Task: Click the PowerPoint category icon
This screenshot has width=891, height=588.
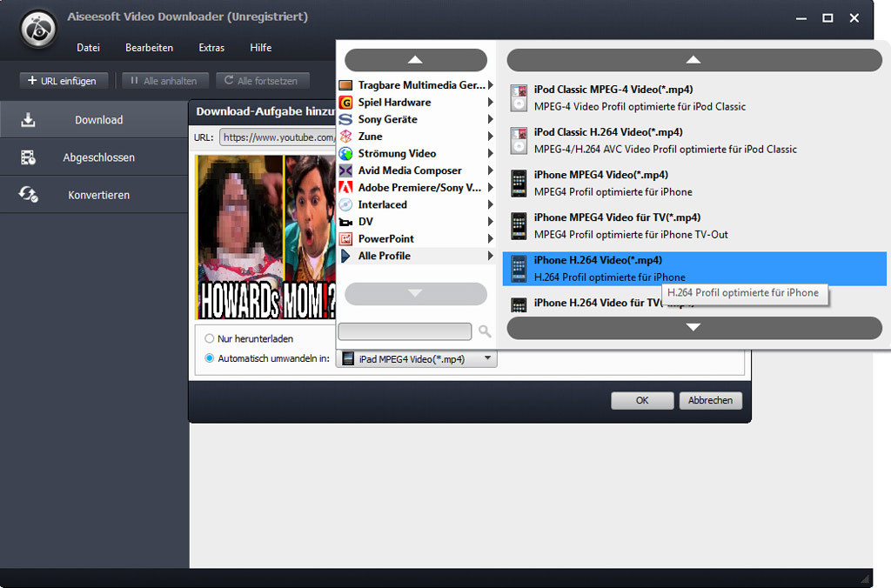Action: click(x=345, y=238)
